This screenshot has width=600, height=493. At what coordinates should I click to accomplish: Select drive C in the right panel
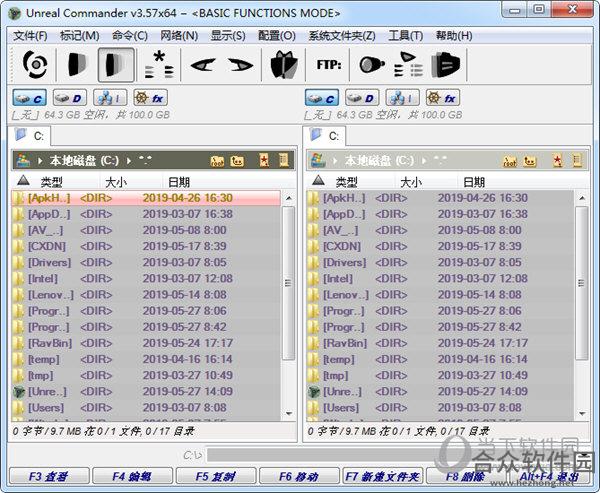(x=322, y=98)
